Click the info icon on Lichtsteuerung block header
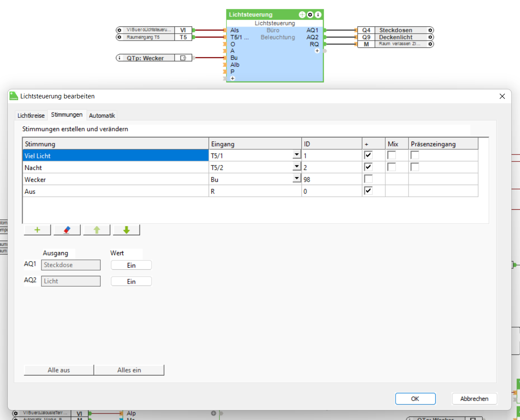Viewport: 520px width, 420px height. point(318,15)
